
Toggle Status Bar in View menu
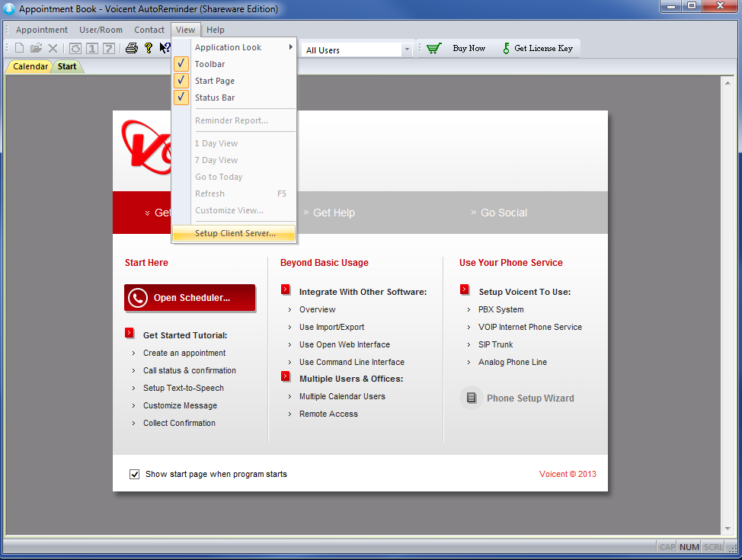click(x=215, y=98)
